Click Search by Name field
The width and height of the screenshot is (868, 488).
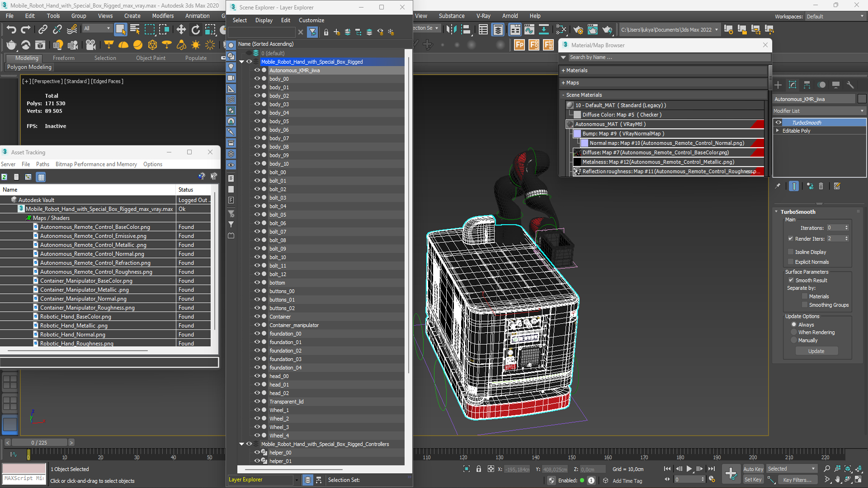tap(669, 57)
